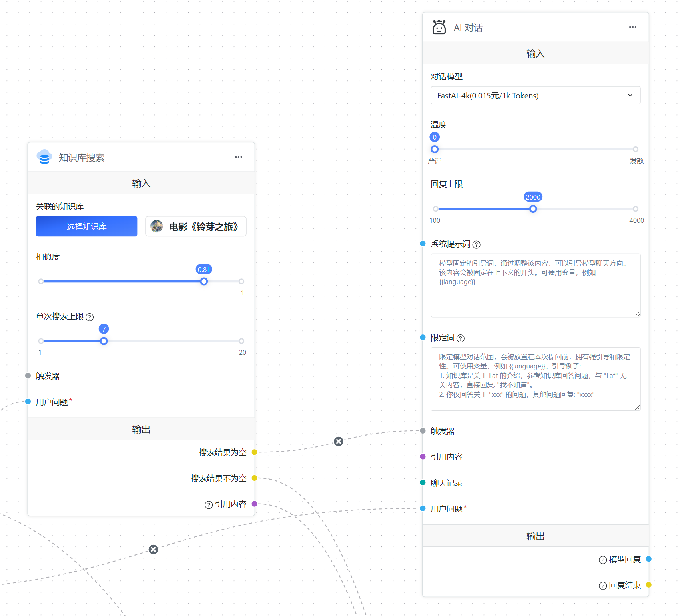Click the 系统提示词 help question icon
682x616 pixels.
[x=477, y=244]
